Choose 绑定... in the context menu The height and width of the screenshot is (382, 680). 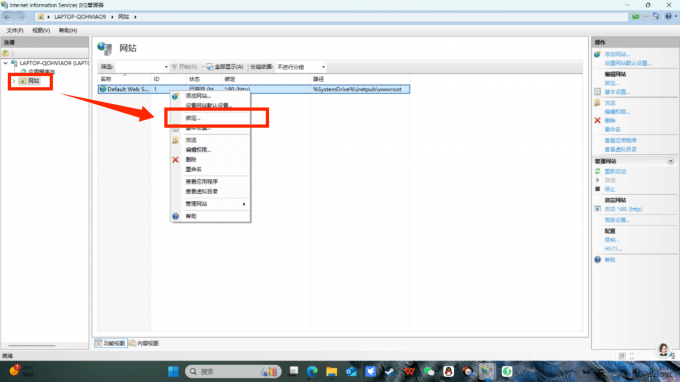click(193, 118)
